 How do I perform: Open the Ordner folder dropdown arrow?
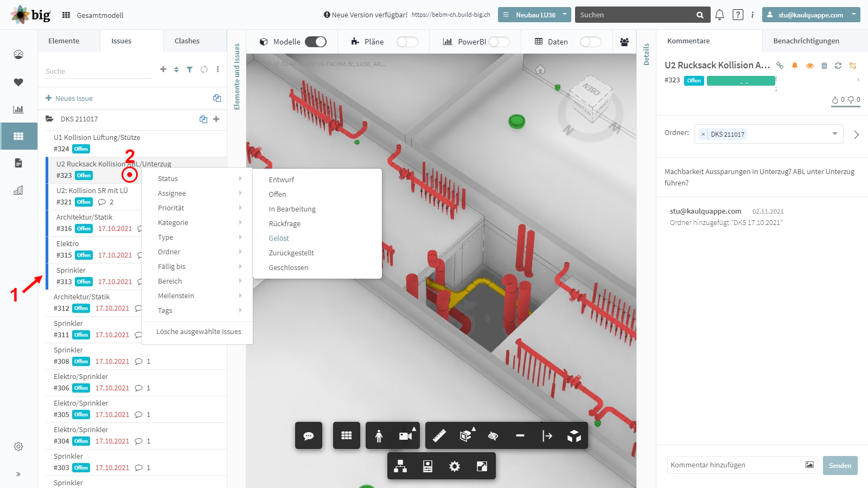point(835,134)
